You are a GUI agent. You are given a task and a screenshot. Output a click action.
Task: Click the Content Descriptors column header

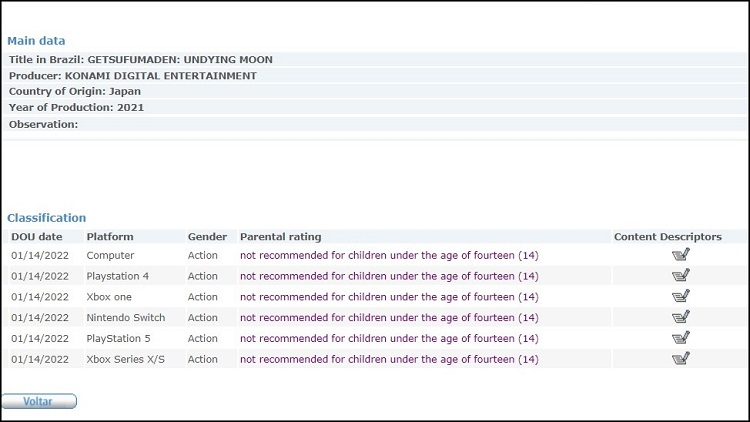(x=667, y=237)
